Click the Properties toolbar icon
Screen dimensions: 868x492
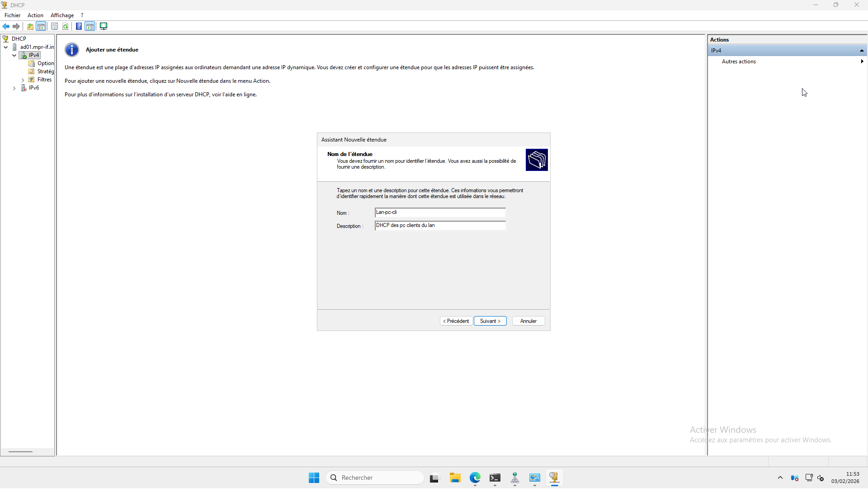tap(54, 26)
